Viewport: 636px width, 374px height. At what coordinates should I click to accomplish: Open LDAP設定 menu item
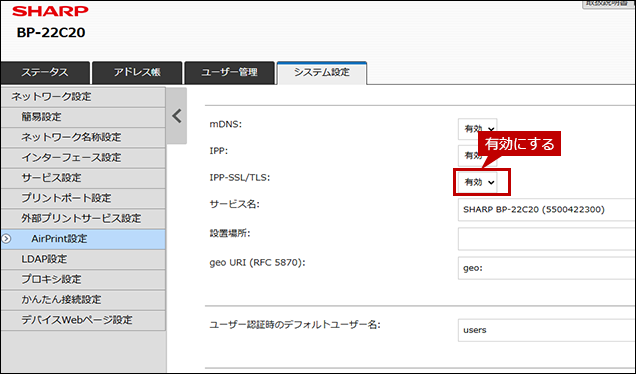pyautogui.click(x=83, y=259)
